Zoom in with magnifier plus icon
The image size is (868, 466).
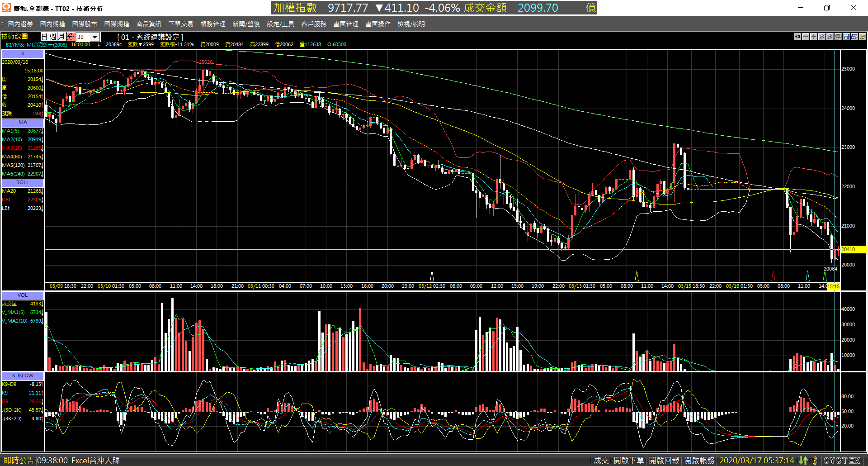(830, 37)
